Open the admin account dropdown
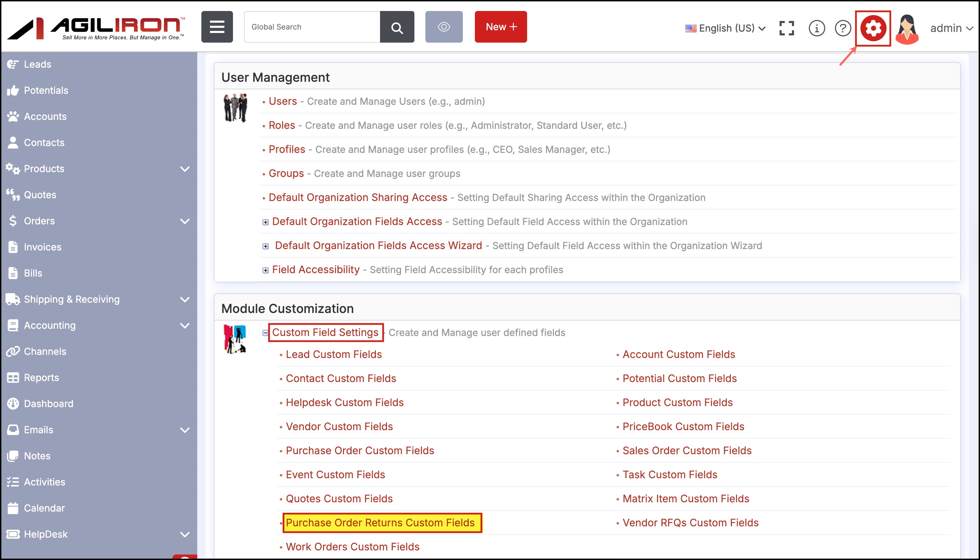 click(x=951, y=28)
